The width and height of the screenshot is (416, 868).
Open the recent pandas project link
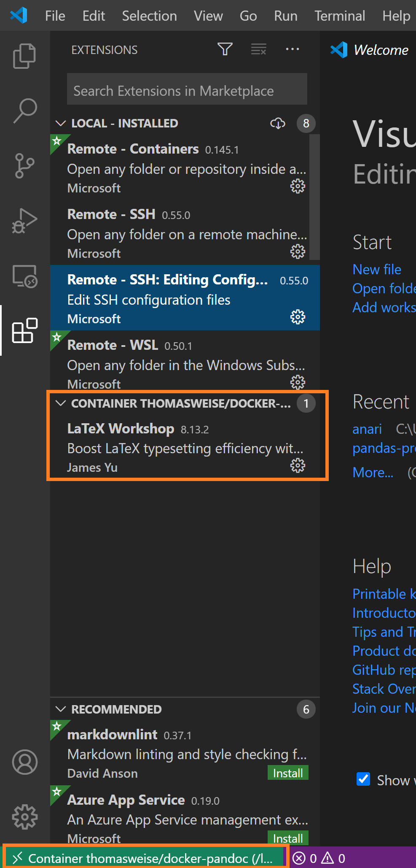(x=384, y=448)
